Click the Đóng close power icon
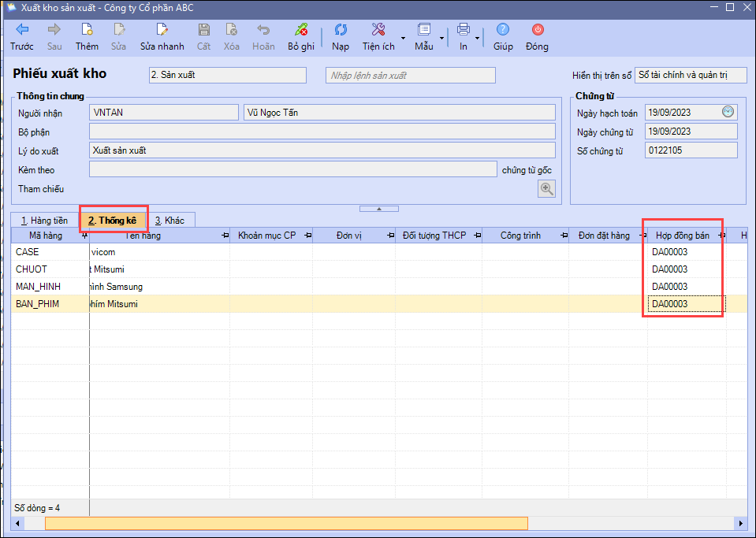This screenshot has height=538, width=756. (x=537, y=30)
